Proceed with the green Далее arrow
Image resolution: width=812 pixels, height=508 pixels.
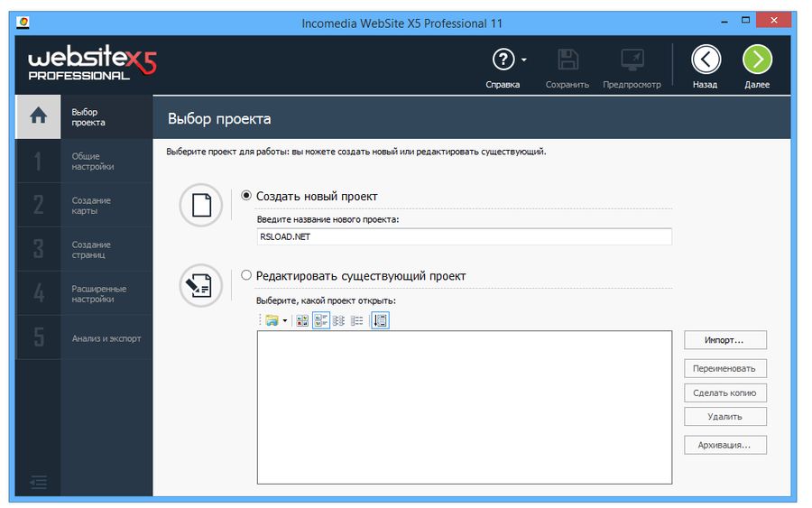click(757, 60)
